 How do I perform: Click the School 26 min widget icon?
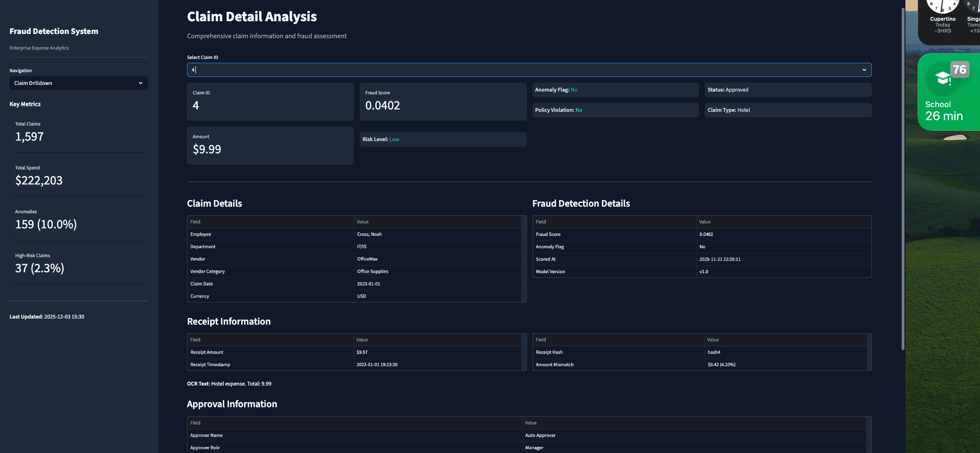click(x=943, y=78)
